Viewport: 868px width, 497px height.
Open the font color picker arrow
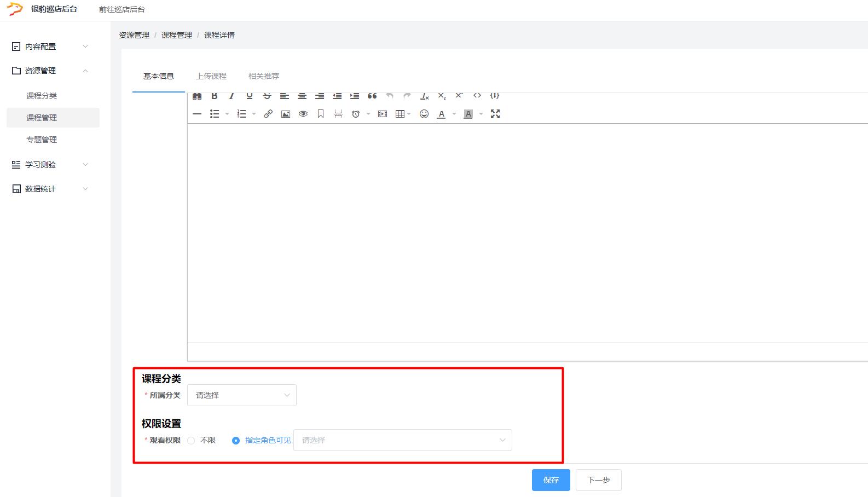click(x=454, y=114)
